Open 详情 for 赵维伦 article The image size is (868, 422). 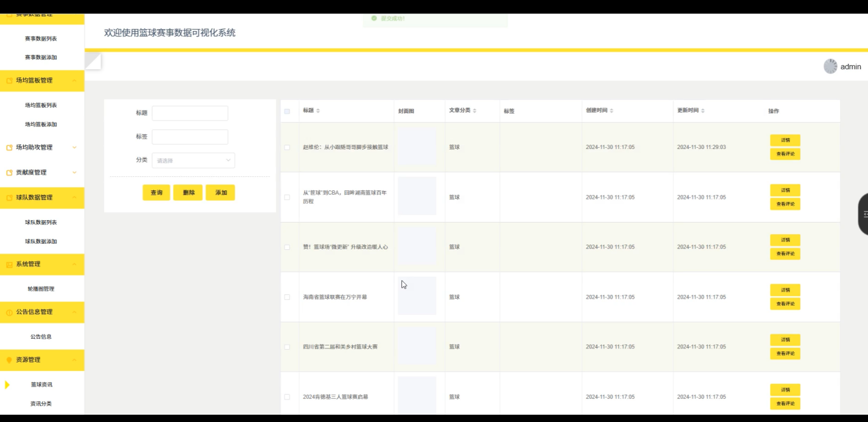click(x=785, y=140)
